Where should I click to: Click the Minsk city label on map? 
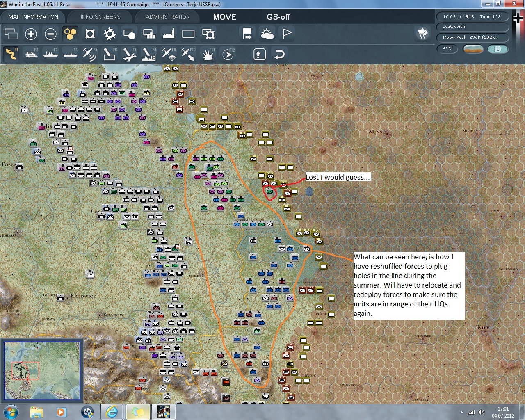378,132
